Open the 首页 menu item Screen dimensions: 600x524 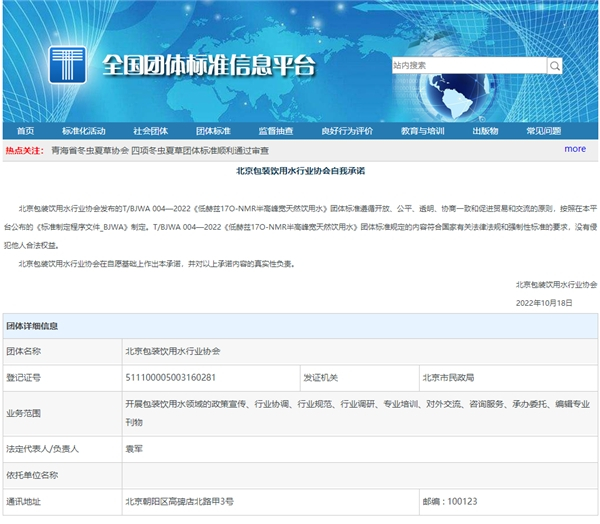[x=25, y=131]
